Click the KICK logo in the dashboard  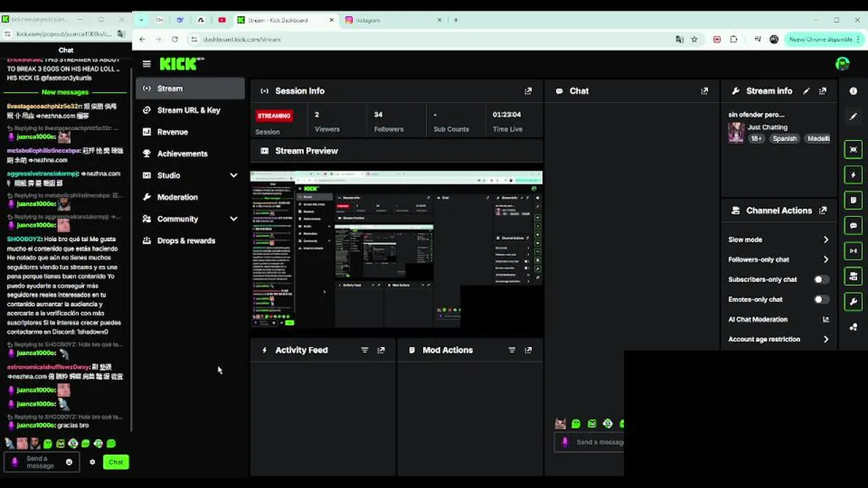point(181,64)
